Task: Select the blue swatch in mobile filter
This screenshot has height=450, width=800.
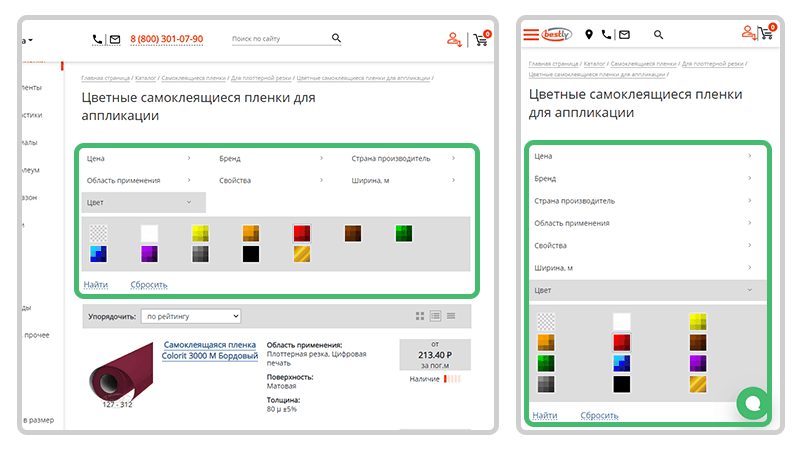Action: (621, 363)
